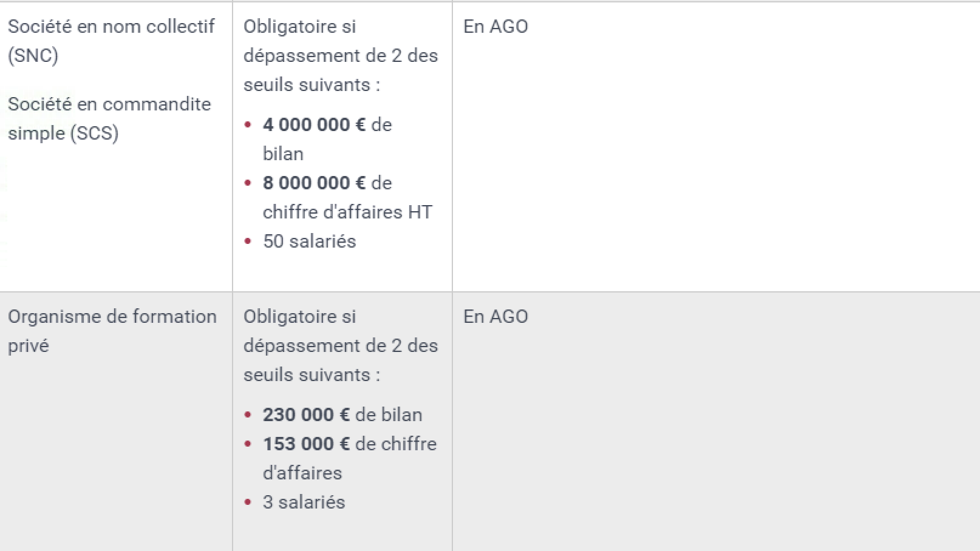Click the '3 salariés' list item
This screenshot has height=551, width=980.
click(304, 502)
